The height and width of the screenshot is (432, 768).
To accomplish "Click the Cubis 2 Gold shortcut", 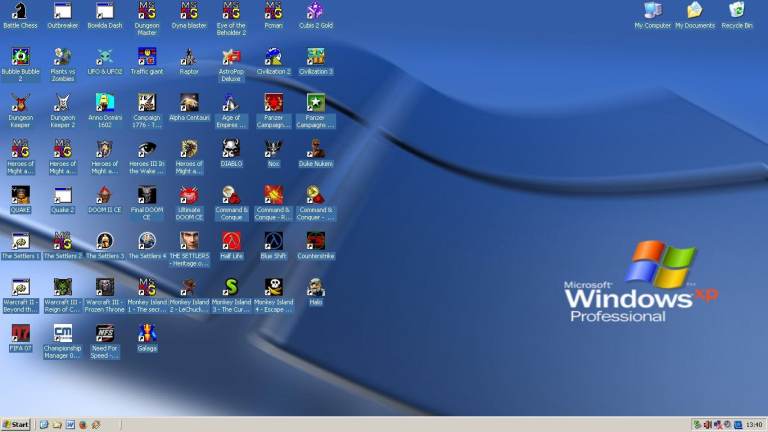I will [x=315, y=12].
